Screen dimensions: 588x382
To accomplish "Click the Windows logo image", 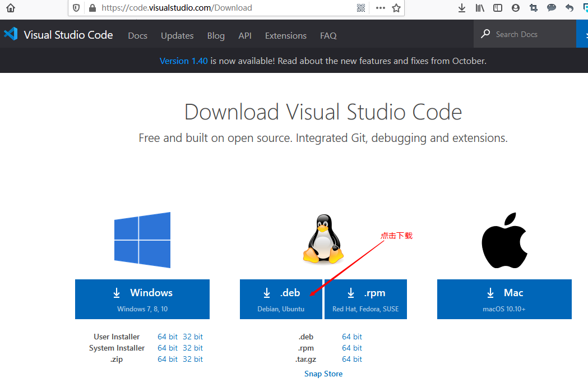I will coord(142,240).
